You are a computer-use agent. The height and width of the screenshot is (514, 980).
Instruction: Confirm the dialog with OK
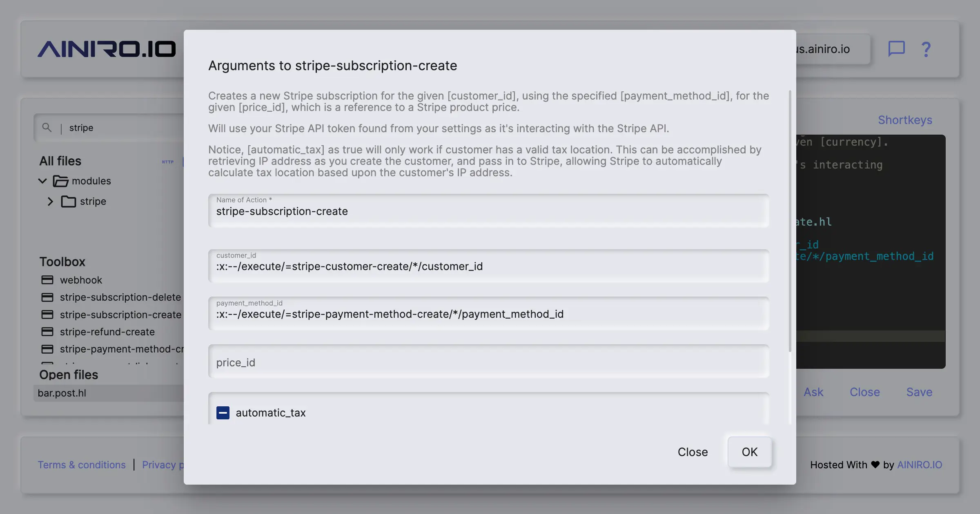pos(749,452)
